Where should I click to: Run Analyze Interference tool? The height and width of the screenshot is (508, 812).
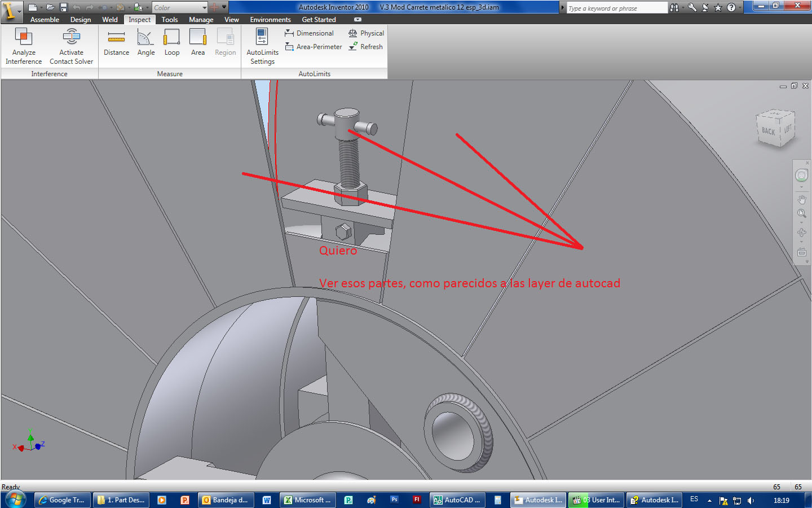(x=24, y=46)
